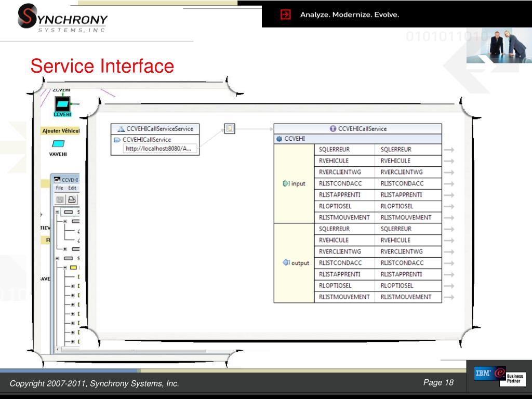The width and height of the screenshot is (532, 399).
Task: Click the arrow beside output RLISTCONDACC row
Action: [449, 263]
